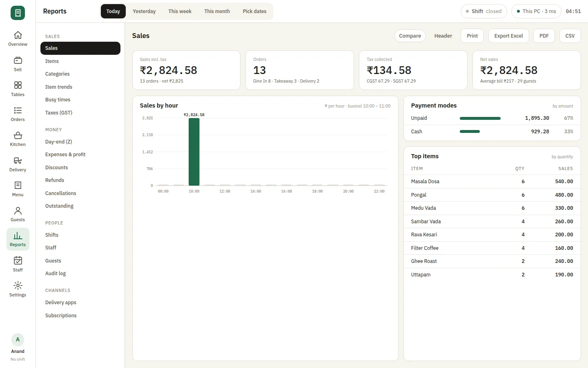Select the Ghee Roast row

click(492, 261)
